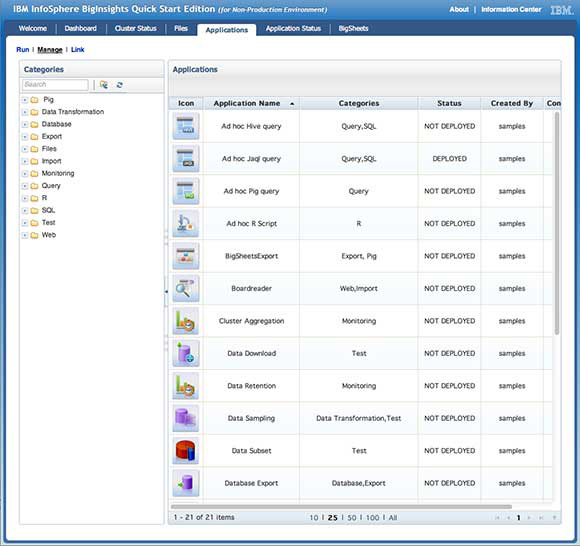This screenshot has width=580, height=546.
Task: Expand the Import category node
Action: 25,161
